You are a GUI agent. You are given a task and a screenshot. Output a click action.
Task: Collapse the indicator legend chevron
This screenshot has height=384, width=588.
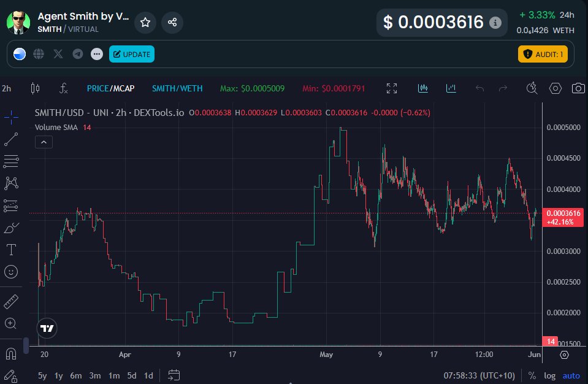(44, 142)
